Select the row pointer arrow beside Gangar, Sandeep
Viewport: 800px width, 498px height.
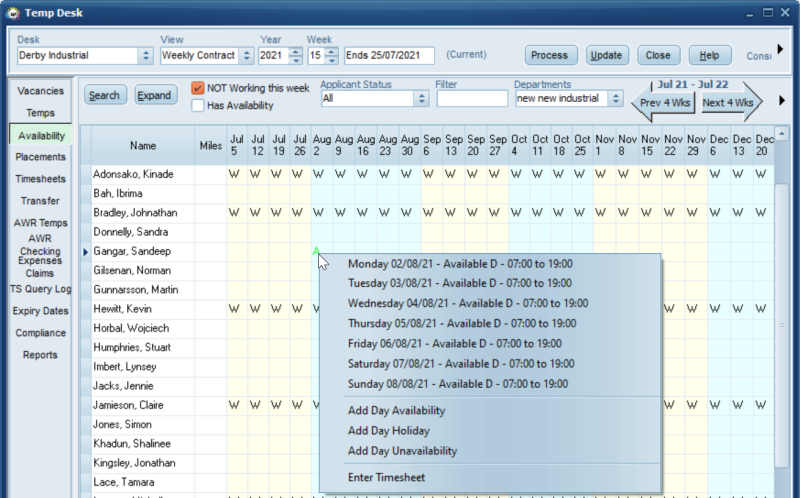(86, 252)
